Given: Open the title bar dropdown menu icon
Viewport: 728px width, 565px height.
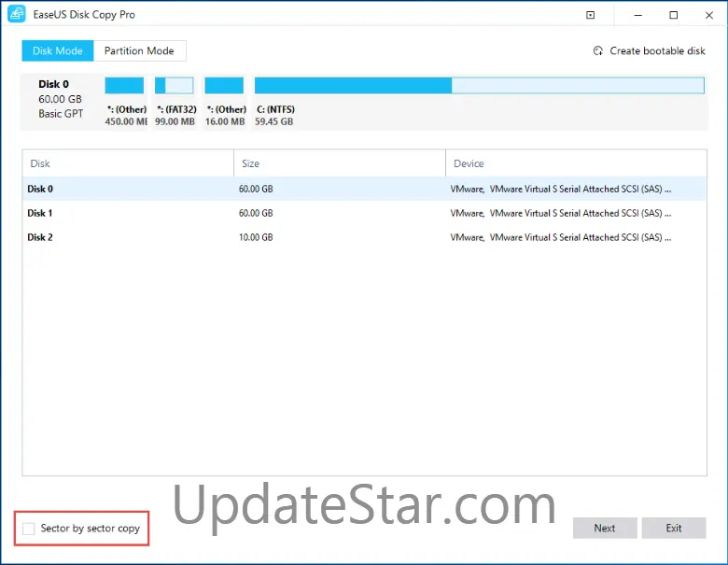Looking at the screenshot, I should pyautogui.click(x=590, y=15).
